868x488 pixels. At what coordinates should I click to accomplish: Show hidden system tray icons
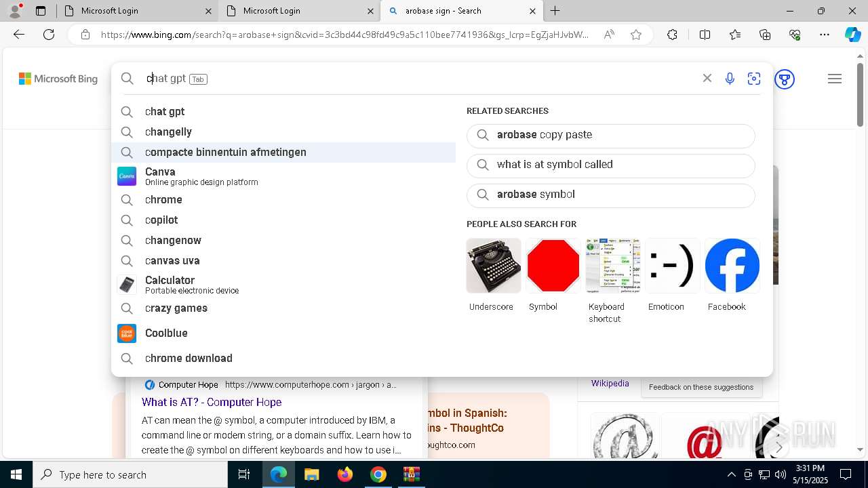tap(731, 474)
